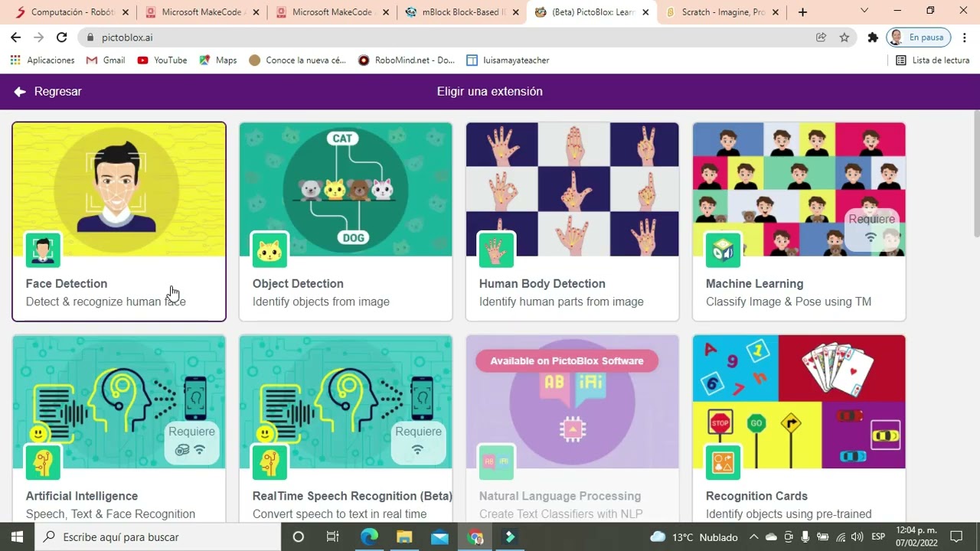
Task: Open a new browser tab
Action: [802, 12]
